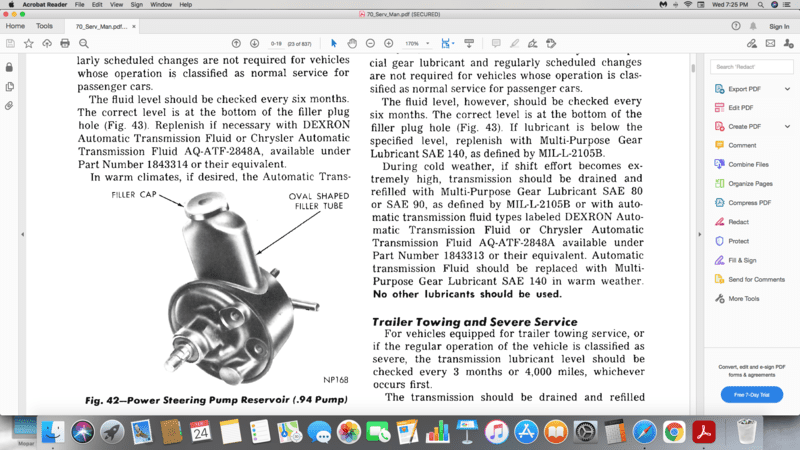
Task: Click the print icon in toolbar
Action: pos(65,43)
